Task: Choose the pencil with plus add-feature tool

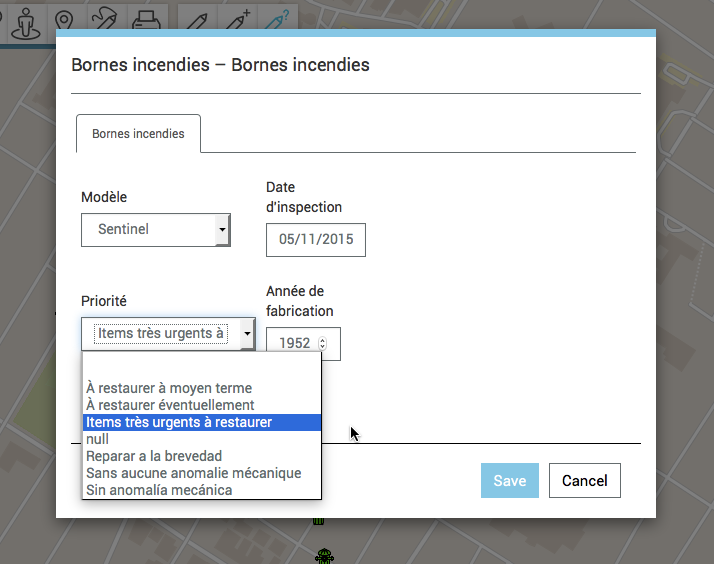Action: point(238,20)
